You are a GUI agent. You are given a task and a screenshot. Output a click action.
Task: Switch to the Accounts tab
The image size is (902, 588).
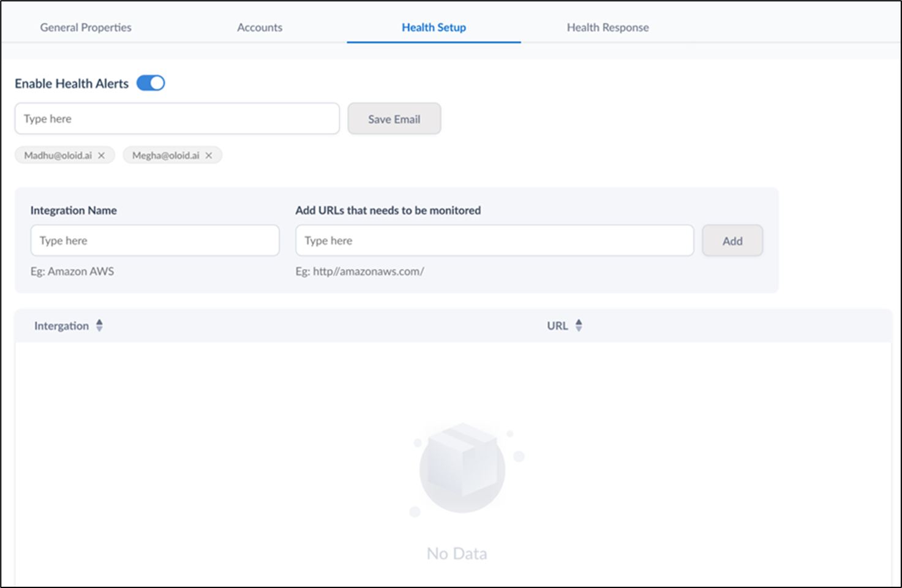(x=260, y=28)
